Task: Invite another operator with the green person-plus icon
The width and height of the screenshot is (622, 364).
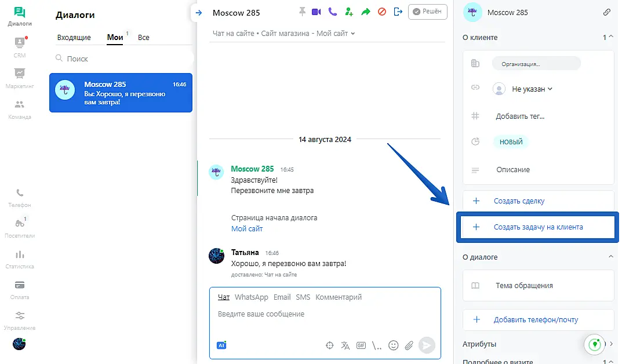Action: 348,12
